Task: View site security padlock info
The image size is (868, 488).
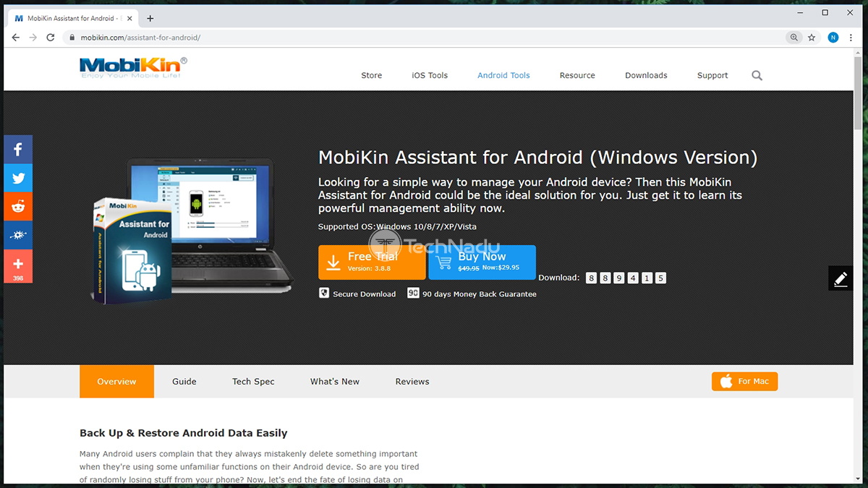Action: point(71,38)
